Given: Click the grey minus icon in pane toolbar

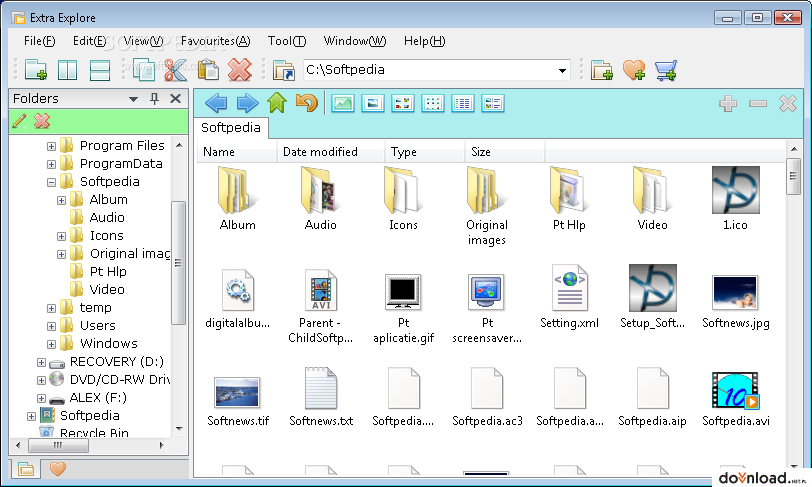Looking at the screenshot, I should click(x=758, y=104).
